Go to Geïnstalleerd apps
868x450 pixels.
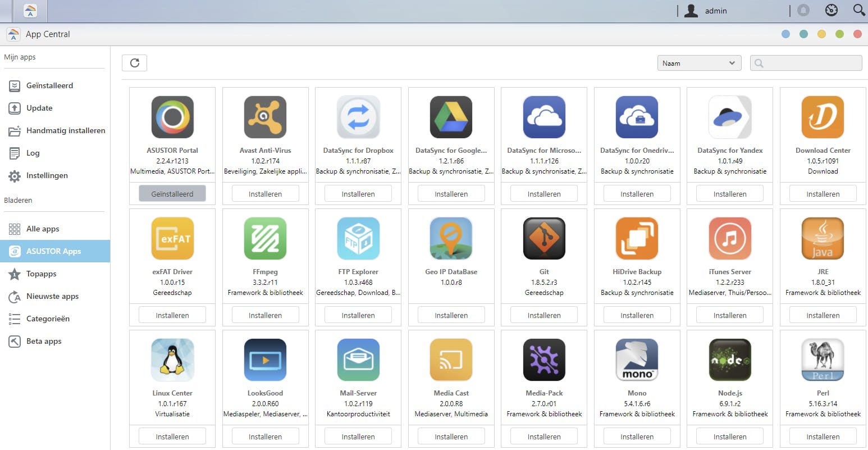click(x=55, y=85)
